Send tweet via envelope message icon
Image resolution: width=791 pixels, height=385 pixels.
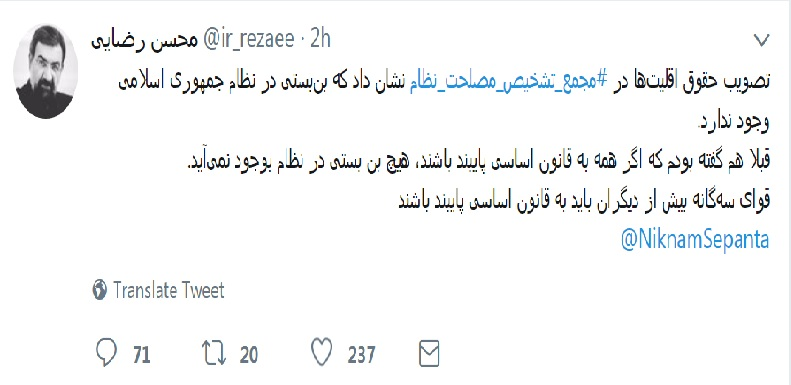tap(429, 353)
